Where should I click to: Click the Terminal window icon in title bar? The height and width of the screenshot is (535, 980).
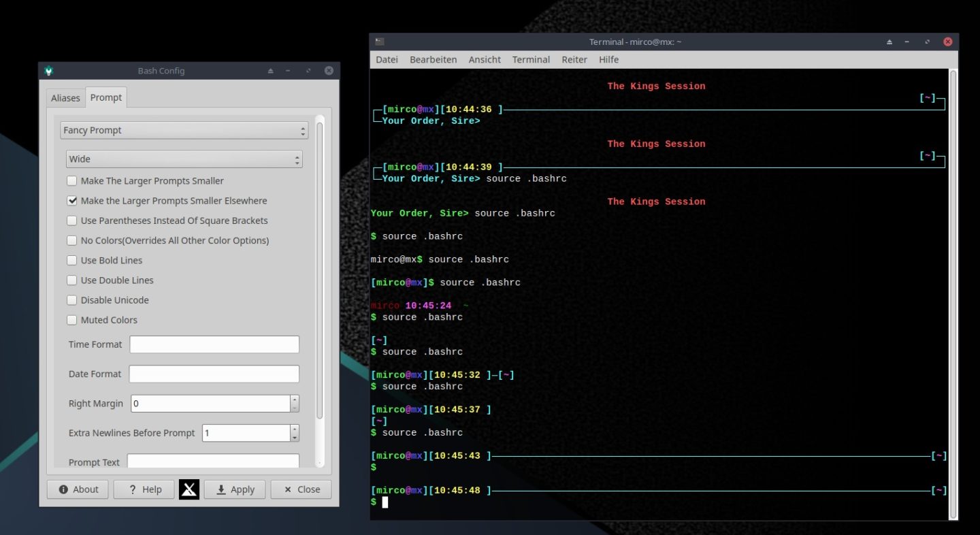[x=380, y=42]
